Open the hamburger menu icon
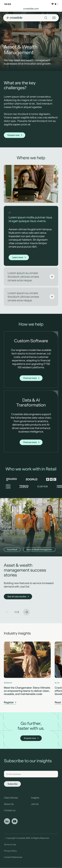Screen dimensions: 62x868 point(54,18)
